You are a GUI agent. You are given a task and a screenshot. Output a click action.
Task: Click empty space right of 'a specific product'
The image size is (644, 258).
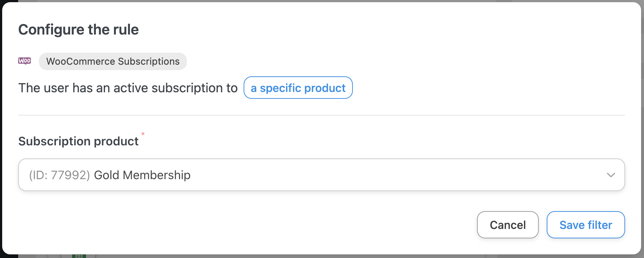coord(472,88)
